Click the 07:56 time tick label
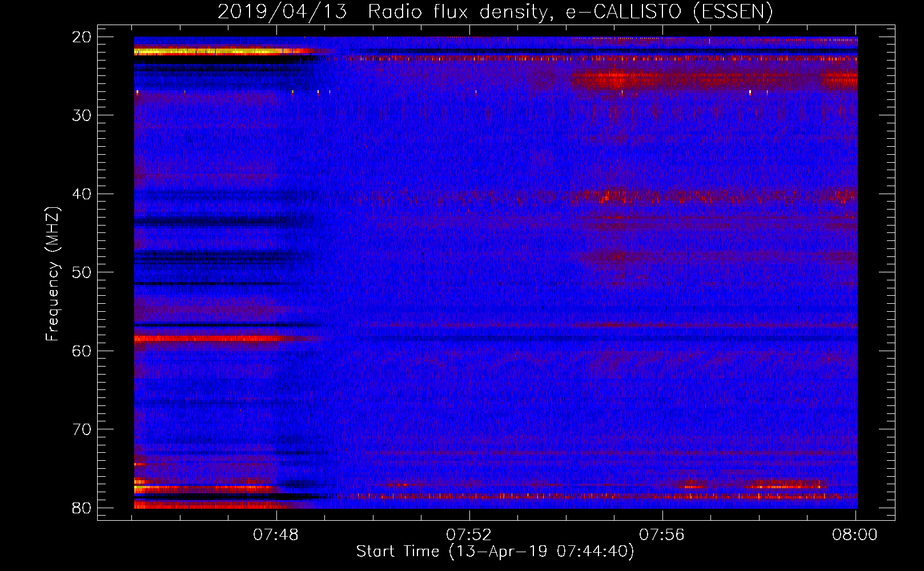 (662, 535)
